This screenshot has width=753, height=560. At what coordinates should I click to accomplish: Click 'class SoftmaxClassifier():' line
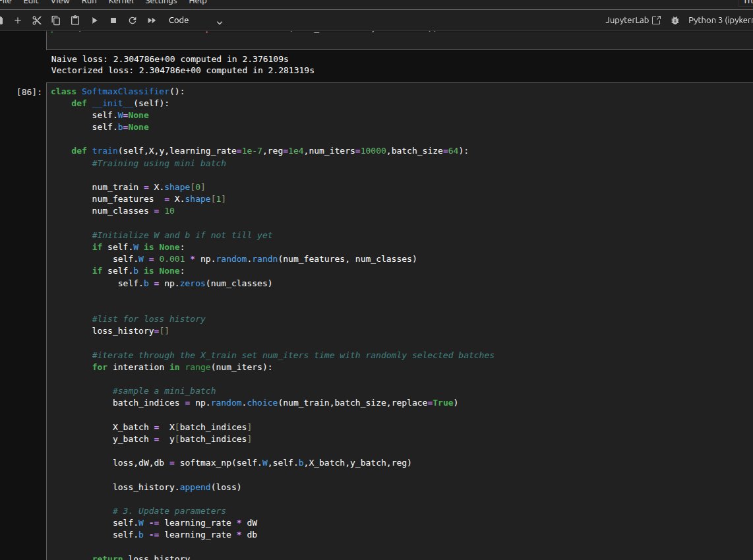[117, 91]
